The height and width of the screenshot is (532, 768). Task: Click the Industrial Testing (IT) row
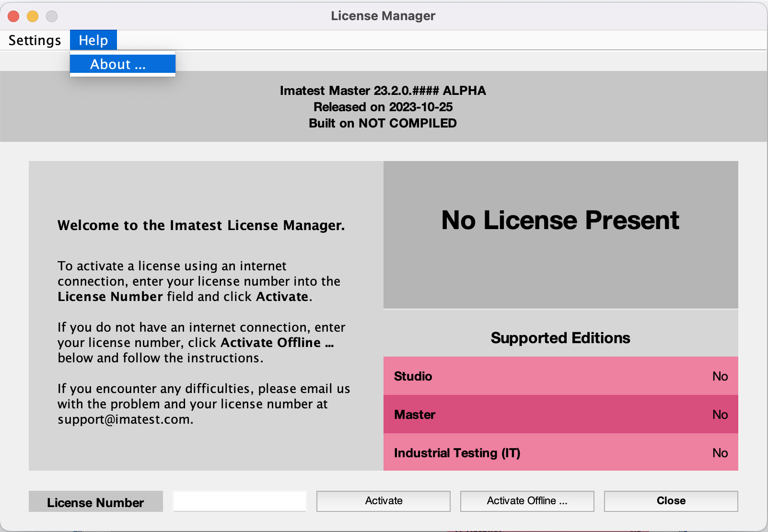(561, 452)
